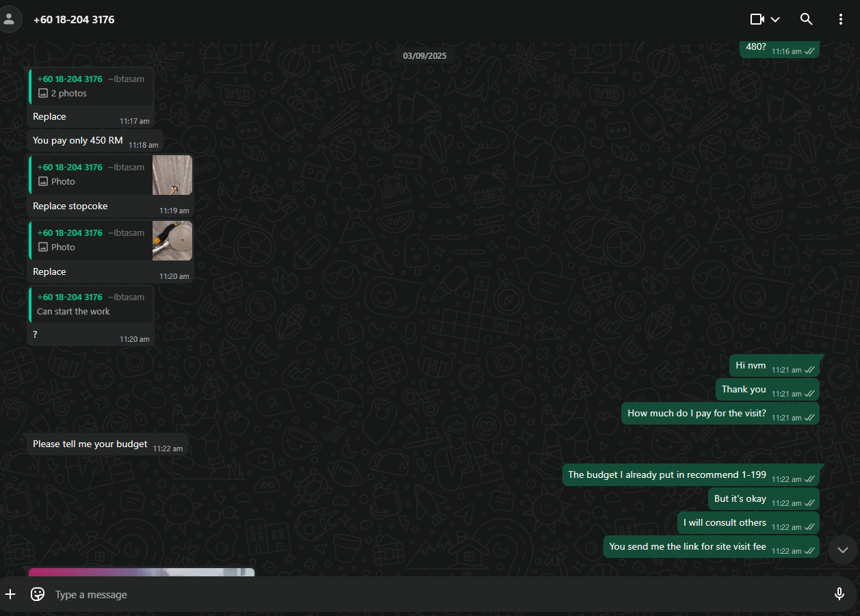This screenshot has width=860, height=616.
Task: Search within this chat
Action: point(807,19)
